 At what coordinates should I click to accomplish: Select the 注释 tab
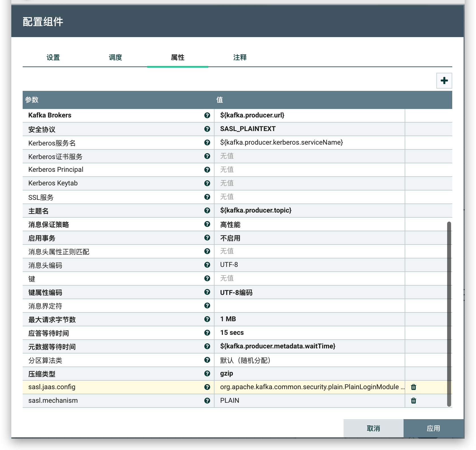[x=240, y=57]
